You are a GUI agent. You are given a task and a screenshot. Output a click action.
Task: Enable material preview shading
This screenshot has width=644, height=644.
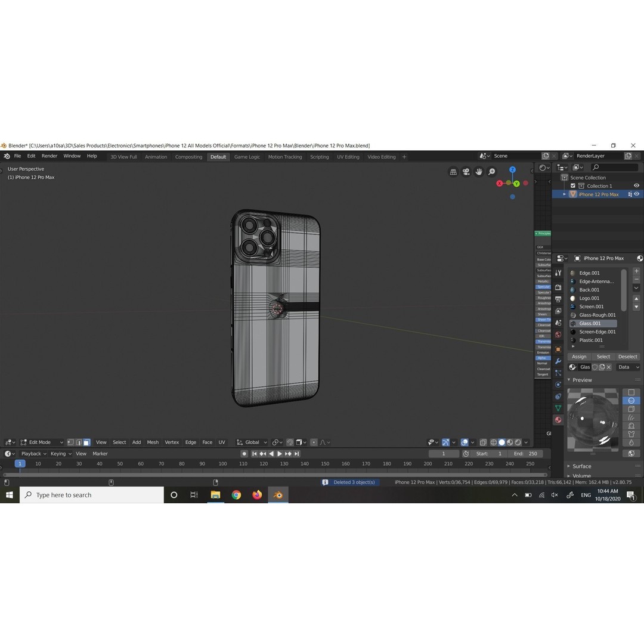tap(510, 442)
